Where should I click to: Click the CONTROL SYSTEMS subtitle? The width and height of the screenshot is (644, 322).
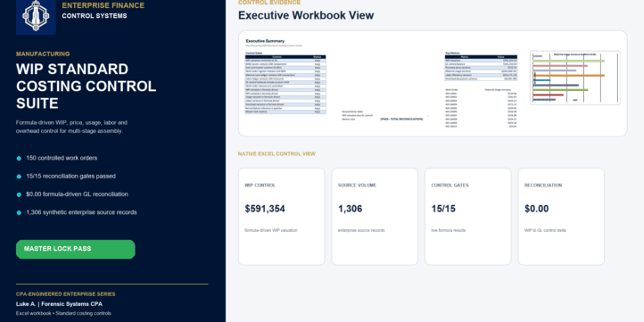(95, 16)
